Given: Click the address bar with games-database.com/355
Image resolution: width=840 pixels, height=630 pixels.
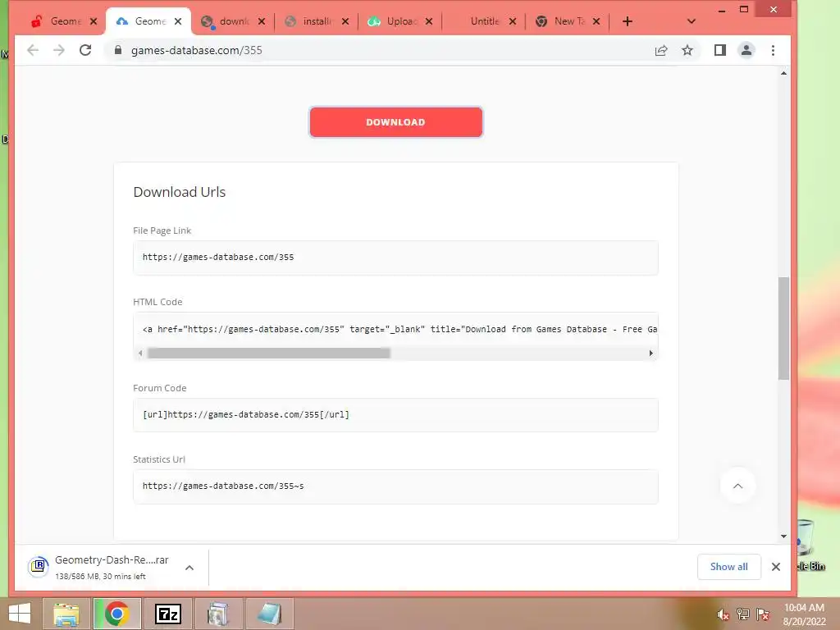Looking at the screenshot, I should pyautogui.click(x=375, y=50).
